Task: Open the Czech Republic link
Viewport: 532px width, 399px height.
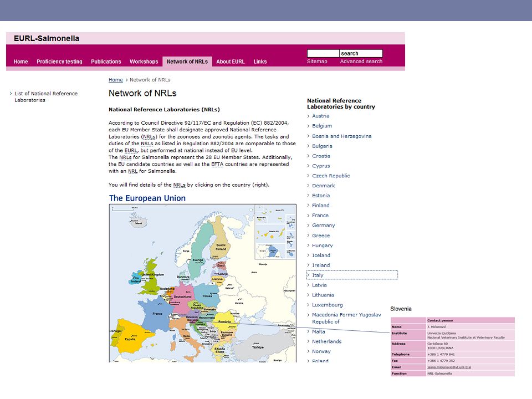Action: 331,176
